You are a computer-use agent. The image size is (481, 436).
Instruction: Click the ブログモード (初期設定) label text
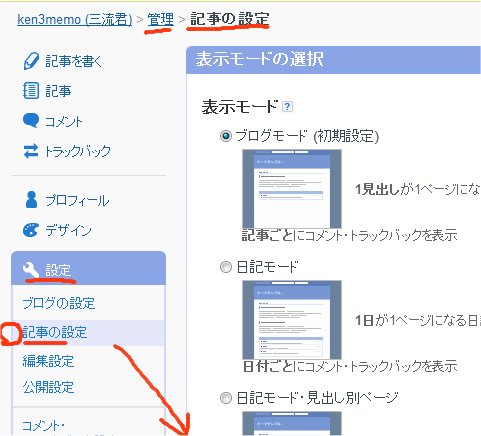308,136
